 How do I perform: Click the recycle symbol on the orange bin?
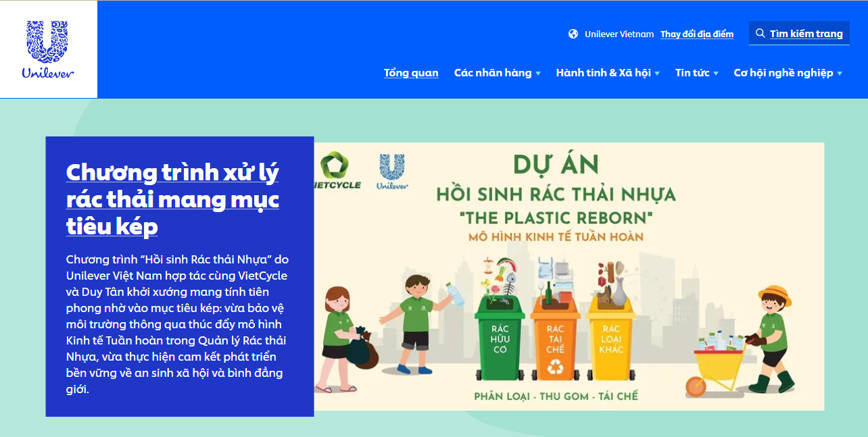[x=555, y=366]
